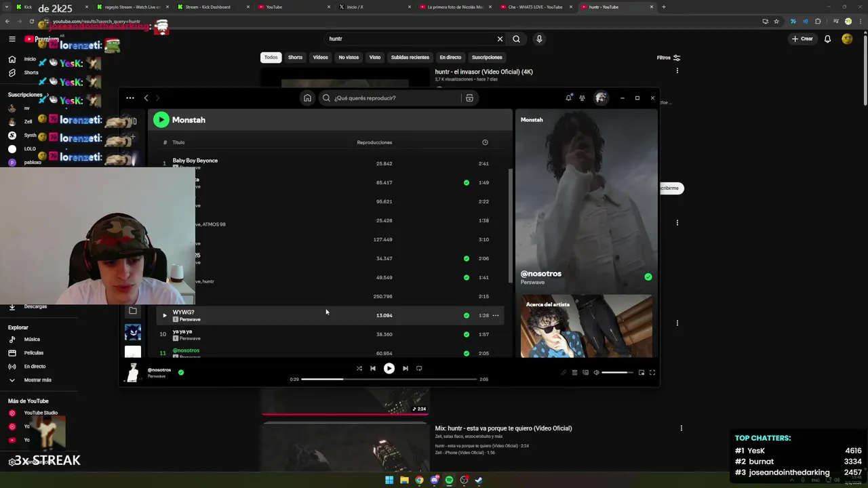
Task: Select YouTube 'En directo' filter chip
Action: point(450,58)
